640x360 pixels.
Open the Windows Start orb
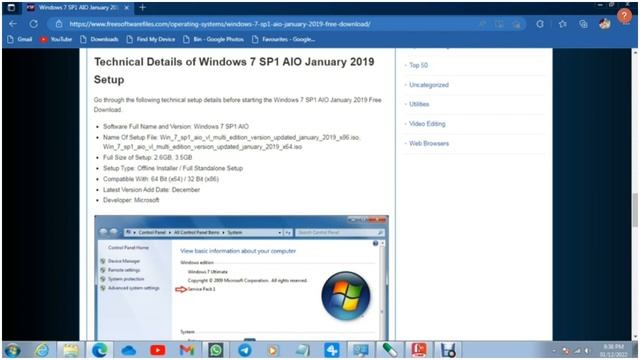12,350
